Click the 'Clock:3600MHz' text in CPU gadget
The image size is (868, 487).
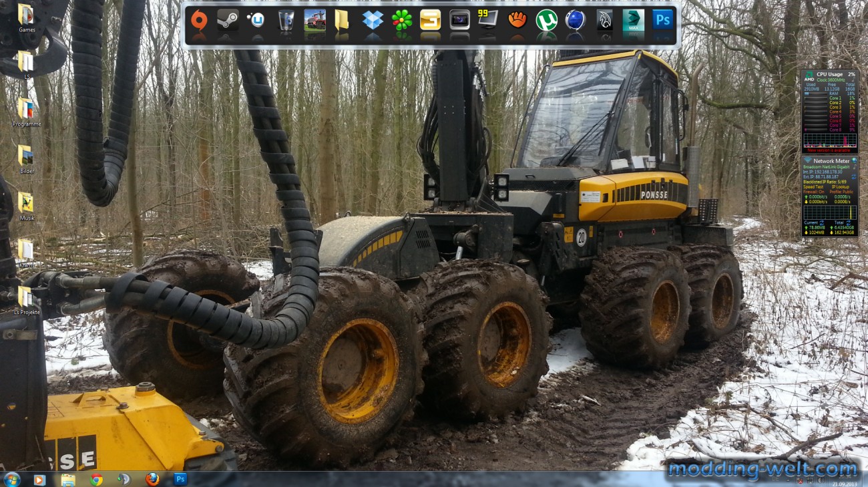click(x=830, y=79)
